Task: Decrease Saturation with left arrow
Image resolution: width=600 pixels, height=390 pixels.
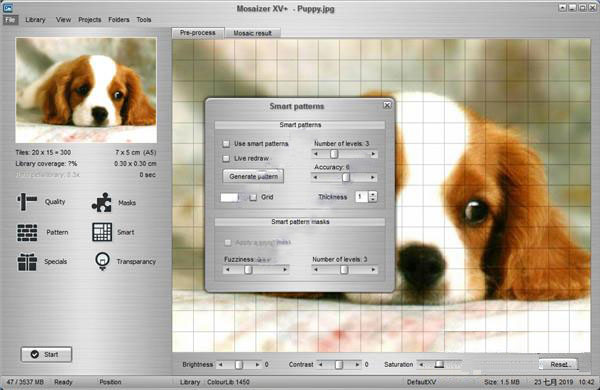Action: (421, 365)
